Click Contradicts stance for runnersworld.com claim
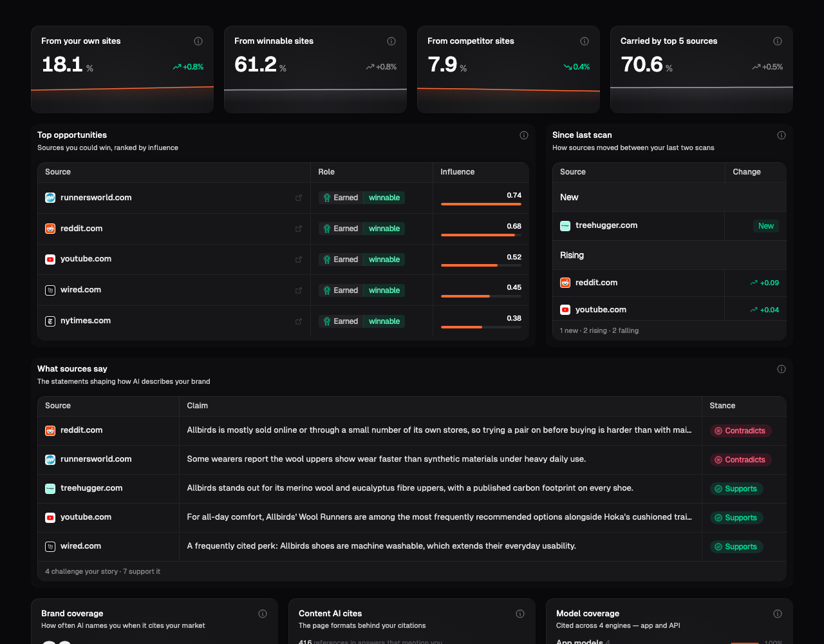The height and width of the screenshot is (644, 824). pyautogui.click(x=740, y=460)
